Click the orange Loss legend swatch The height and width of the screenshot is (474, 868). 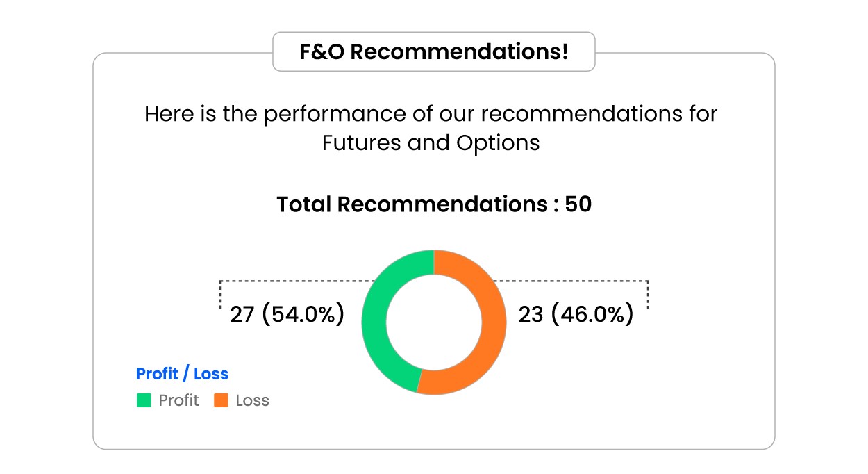(x=221, y=400)
